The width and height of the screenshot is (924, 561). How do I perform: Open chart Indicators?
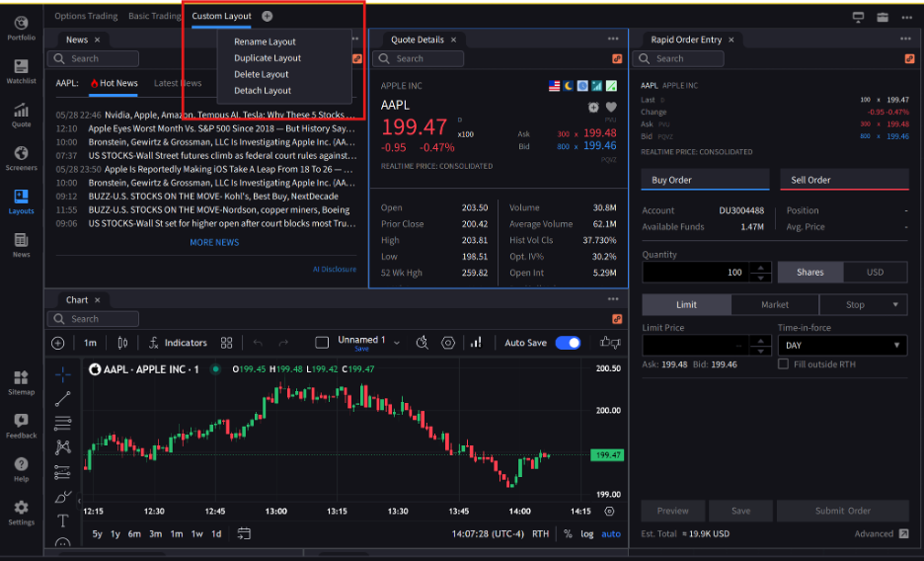click(178, 343)
